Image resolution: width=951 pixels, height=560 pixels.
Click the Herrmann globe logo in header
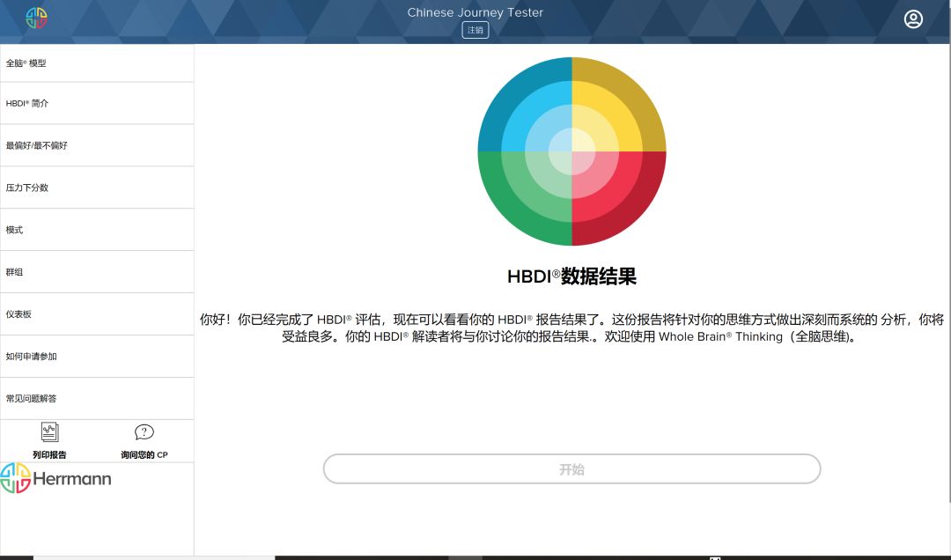[36, 18]
